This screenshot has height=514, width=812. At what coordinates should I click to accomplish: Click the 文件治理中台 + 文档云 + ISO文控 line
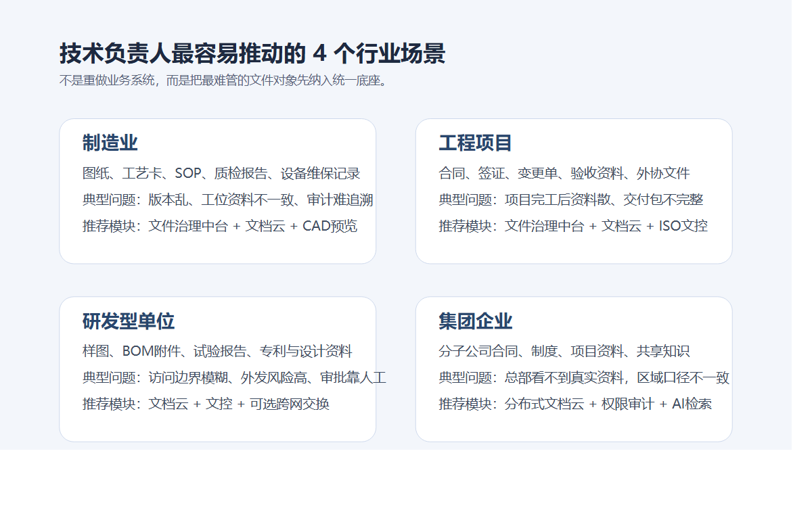[573, 226]
